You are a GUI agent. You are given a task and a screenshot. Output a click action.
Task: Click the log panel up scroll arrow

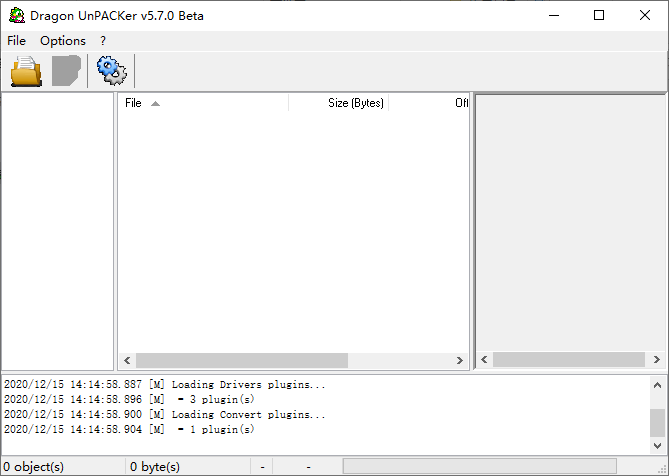(657, 385)
